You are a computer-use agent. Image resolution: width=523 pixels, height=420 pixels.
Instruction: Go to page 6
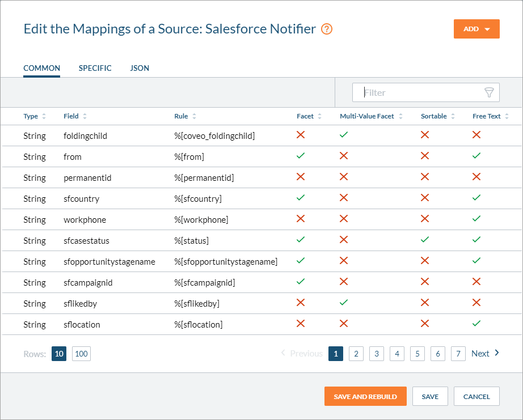438,354
